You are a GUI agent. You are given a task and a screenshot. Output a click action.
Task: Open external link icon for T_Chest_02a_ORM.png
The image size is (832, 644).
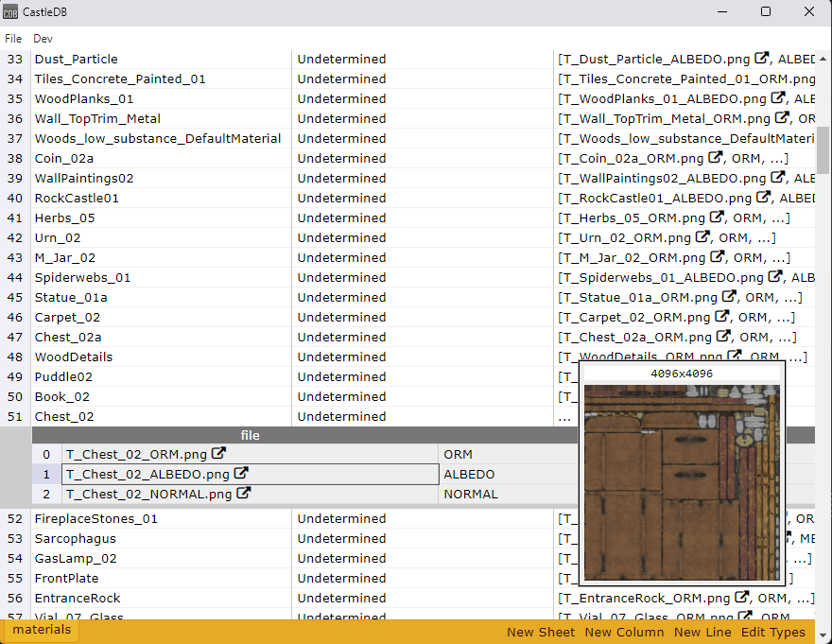tap(723, 336)
